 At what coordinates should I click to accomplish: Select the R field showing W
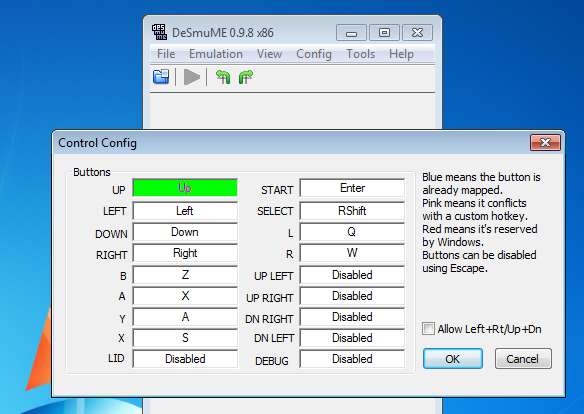352,254
